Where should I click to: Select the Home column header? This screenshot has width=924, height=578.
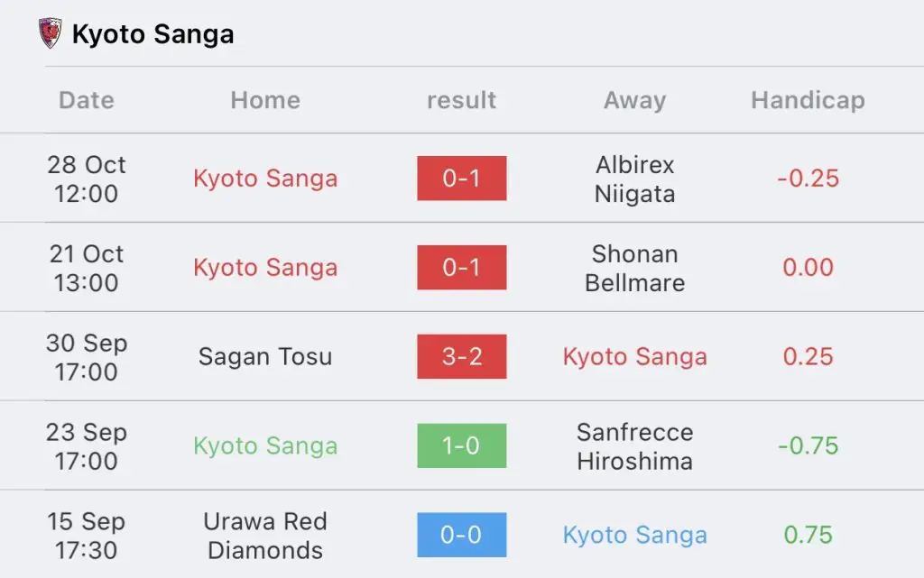[265, 100]
